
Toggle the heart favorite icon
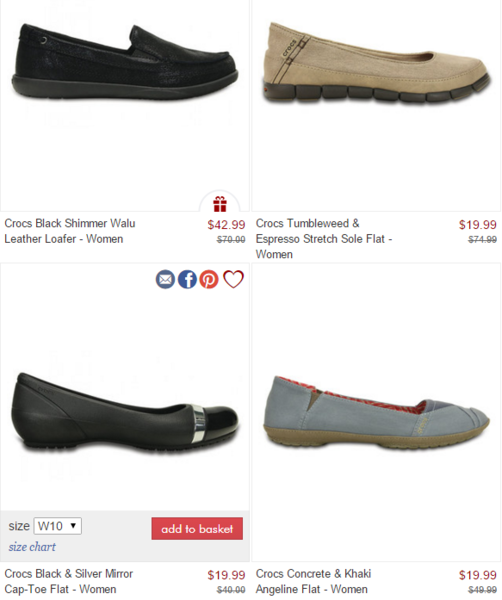(x=233, y=279)
